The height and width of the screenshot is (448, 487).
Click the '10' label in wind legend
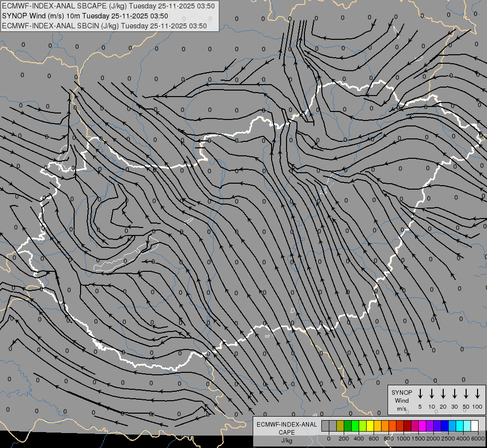point(432,407)
